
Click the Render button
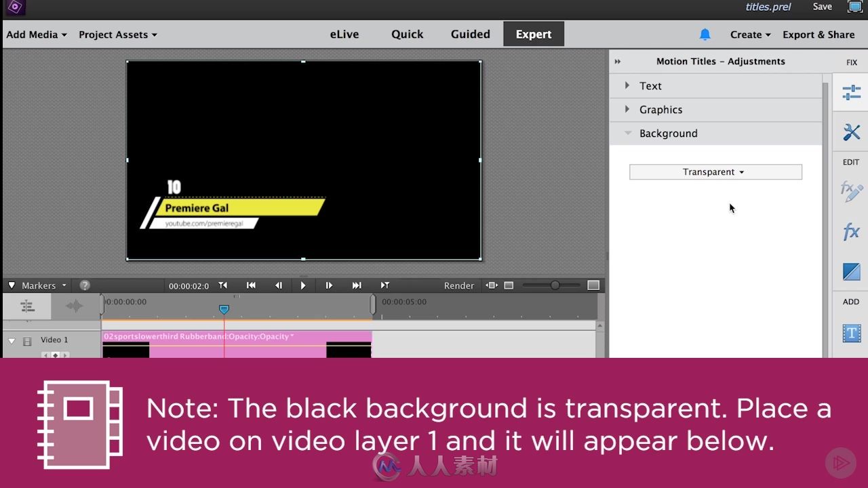pos(459,285)
